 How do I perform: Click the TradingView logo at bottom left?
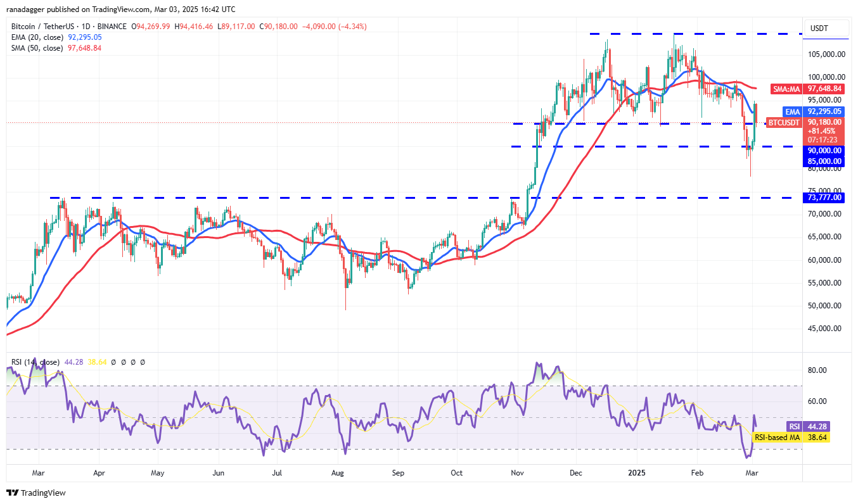point(36,493)
